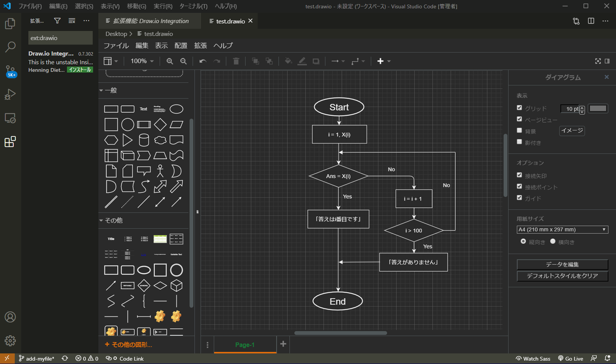Open the Source Control activity bar icon
Screen dimensions: 616x364
pyautogui.click(x=10, y=71)
